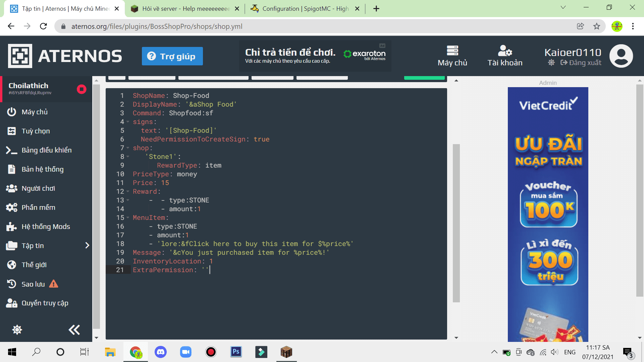
Task: Open Phần mềm software page
Action: (x=38, y=207)
